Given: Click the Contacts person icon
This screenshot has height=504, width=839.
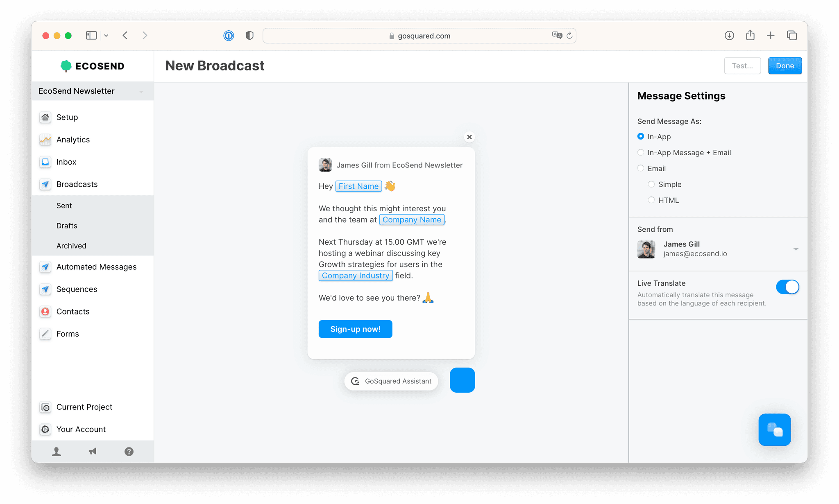Looking at the screenshot, I should click(x=45, y=312).
